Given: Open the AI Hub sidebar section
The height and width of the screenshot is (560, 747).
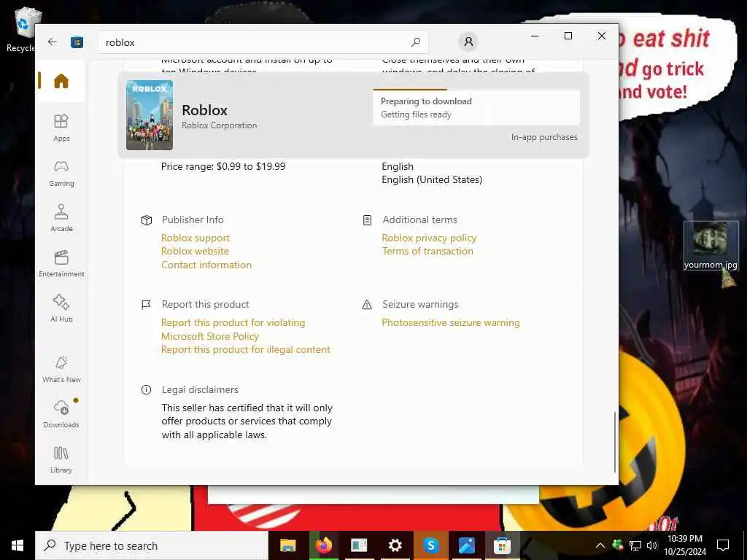Looking at the screenshot, I should (61, 309).
